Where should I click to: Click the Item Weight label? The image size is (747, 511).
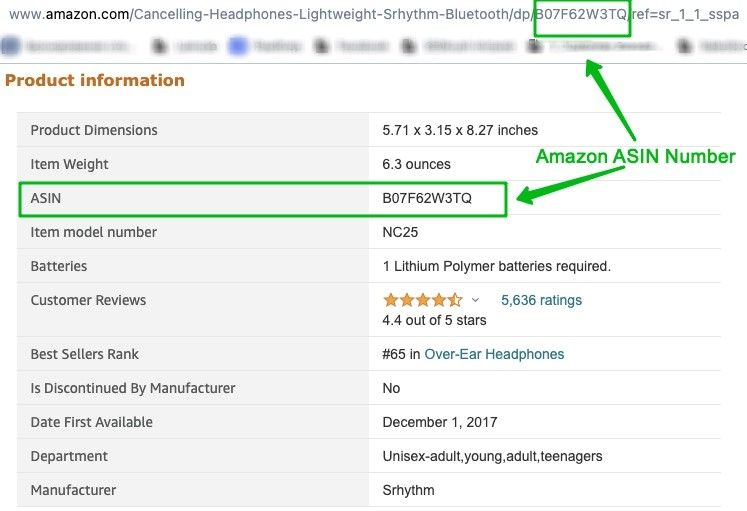[x=70, y=164]
